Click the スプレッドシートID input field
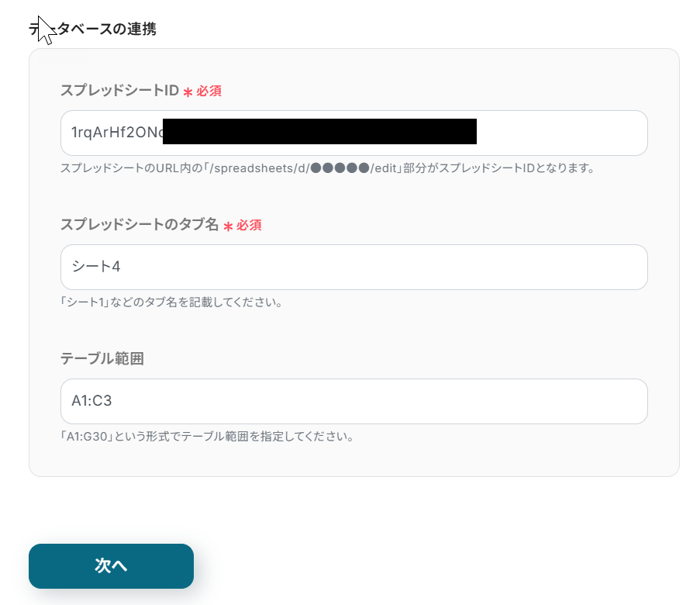Image resolution: width=700 pixels, height=605 pixels. tap(558, 133)
